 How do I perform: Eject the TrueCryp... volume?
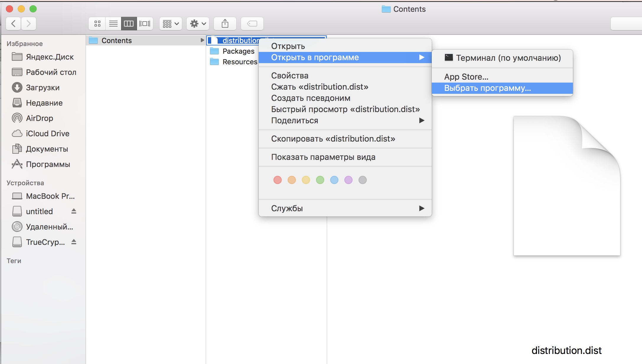click(x=74, y=242)
